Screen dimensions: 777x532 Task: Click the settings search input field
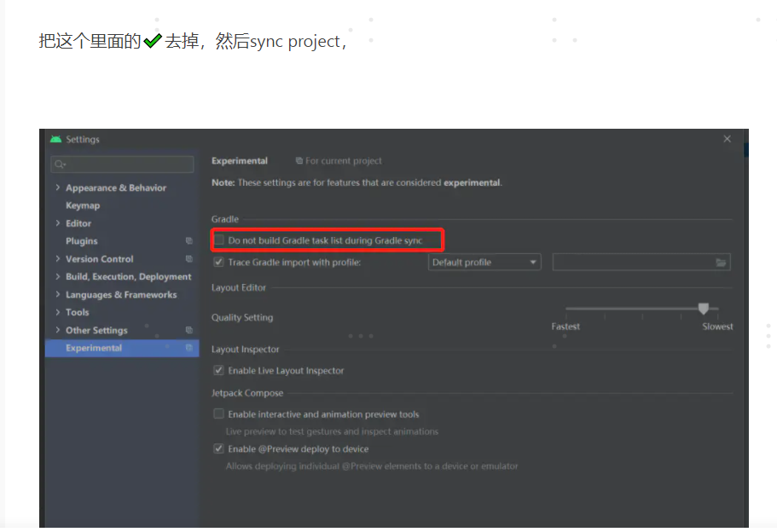(x=122, y=165)
